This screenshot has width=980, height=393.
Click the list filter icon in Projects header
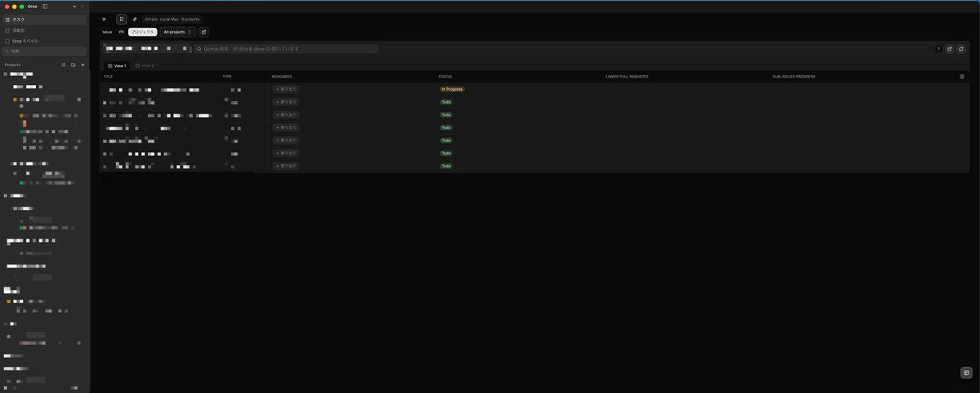64,65
